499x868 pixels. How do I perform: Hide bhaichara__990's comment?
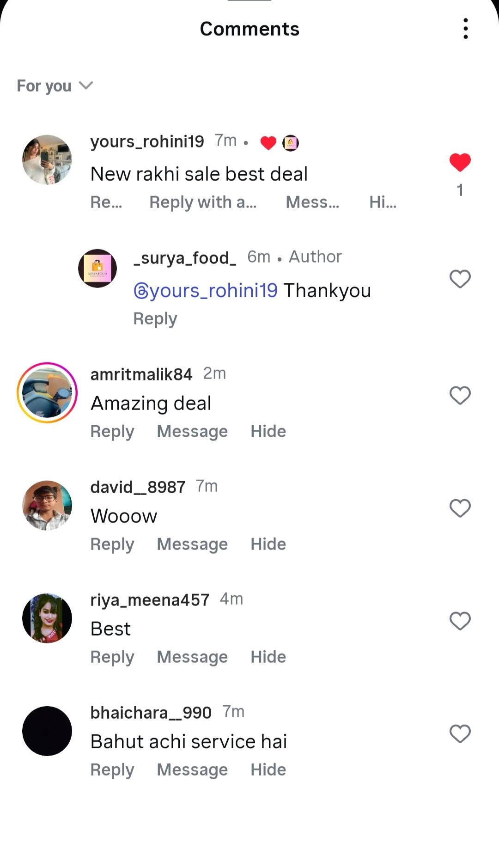pos(268,770)
